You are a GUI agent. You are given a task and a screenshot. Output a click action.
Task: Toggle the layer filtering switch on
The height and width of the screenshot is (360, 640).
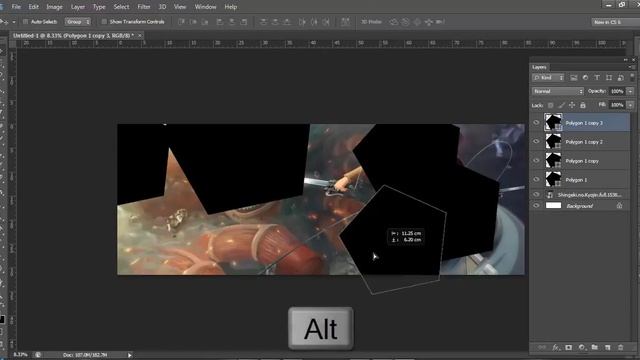[632, 77]
